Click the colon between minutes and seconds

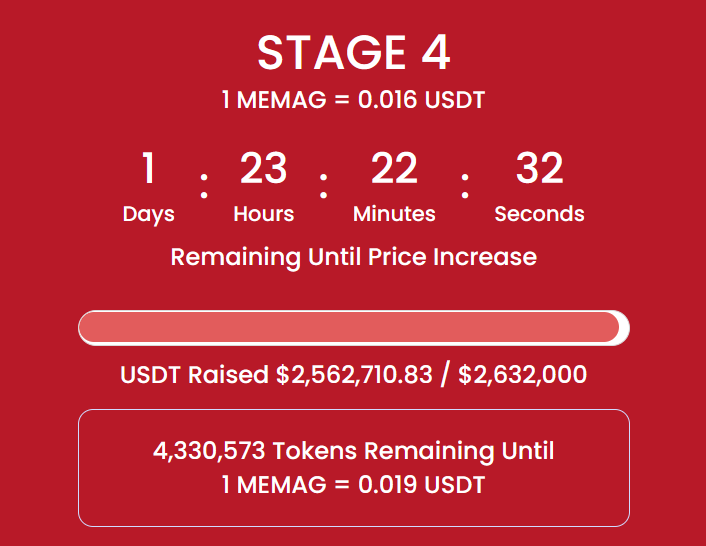[465, 186]
